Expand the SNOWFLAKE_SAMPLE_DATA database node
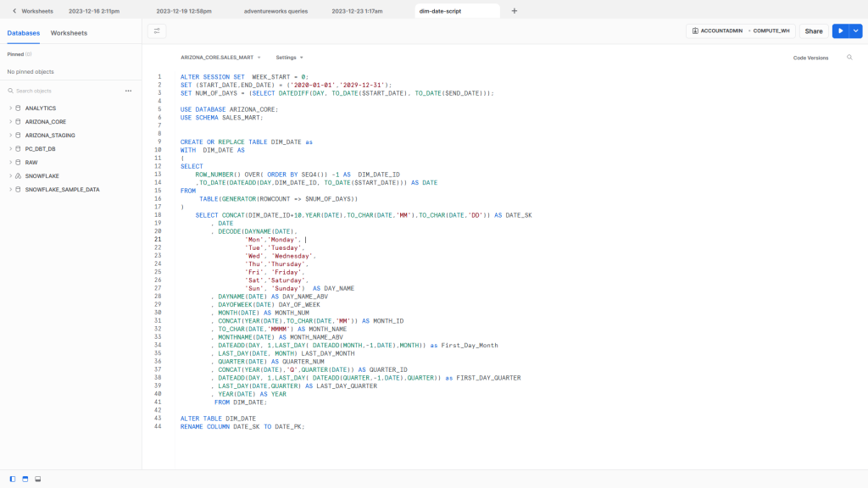Viewport: 868px width, 488px height. click(10, 189)
